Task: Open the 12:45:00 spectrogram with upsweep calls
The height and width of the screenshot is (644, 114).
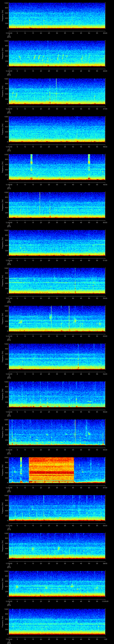Action: (57, 53)
